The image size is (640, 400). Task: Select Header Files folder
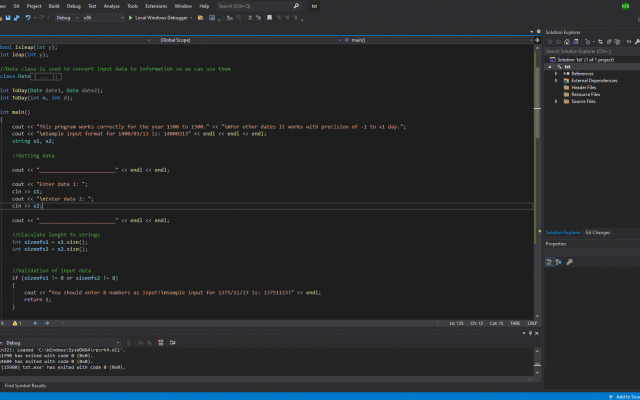(x=584, y=88)
